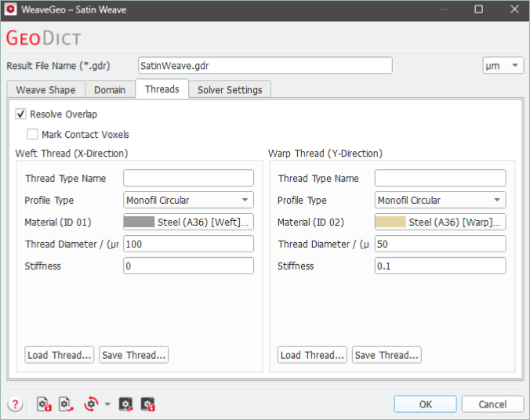Toggle the Resolve Overlap checkbox
This screenshot has width=530, height=420.
click(x=20, y=114)
